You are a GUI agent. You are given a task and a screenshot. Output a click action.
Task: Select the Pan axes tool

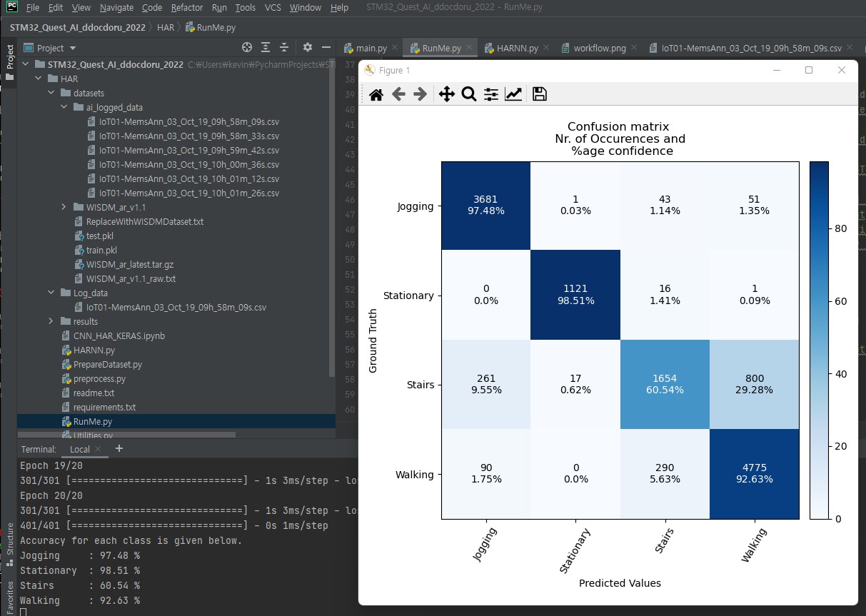click(446, 94)
